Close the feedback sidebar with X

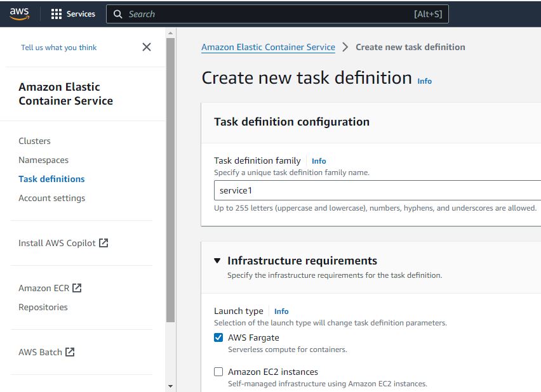point(147,47)
